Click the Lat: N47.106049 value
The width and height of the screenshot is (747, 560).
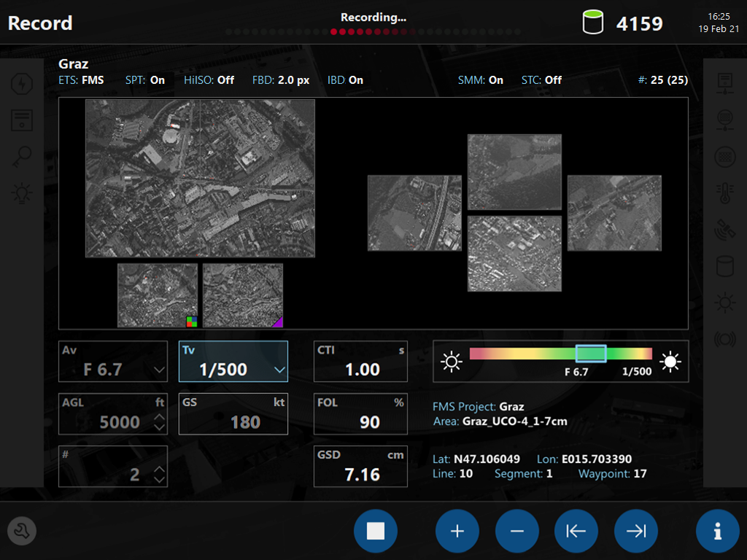tap(476, 459)
